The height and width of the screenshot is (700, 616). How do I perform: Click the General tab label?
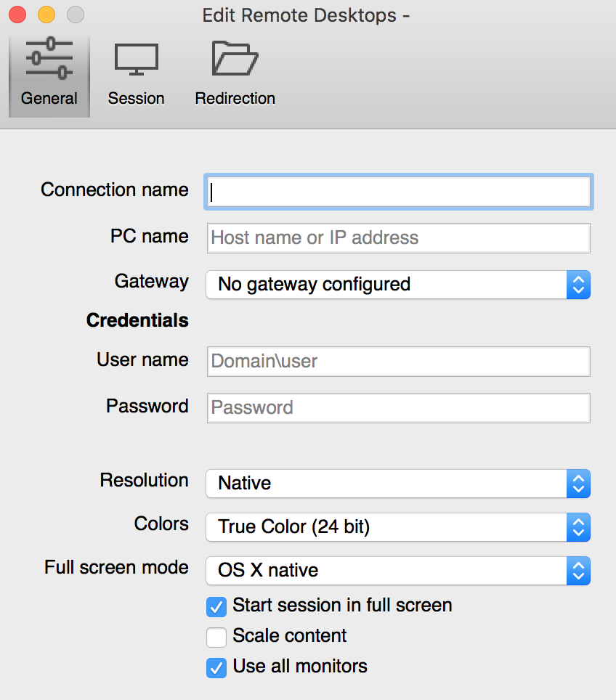click(x=49, y=99)
